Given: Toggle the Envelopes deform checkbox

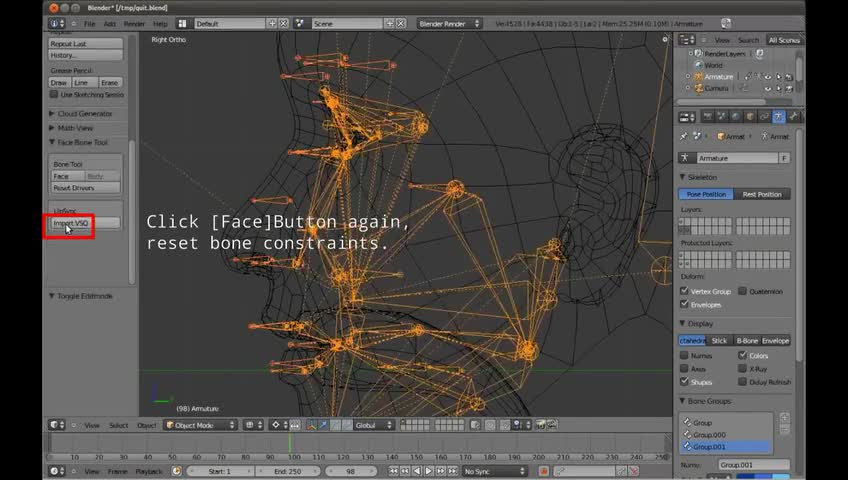Looking at the screenshot, I should click(x=684, y=304).
